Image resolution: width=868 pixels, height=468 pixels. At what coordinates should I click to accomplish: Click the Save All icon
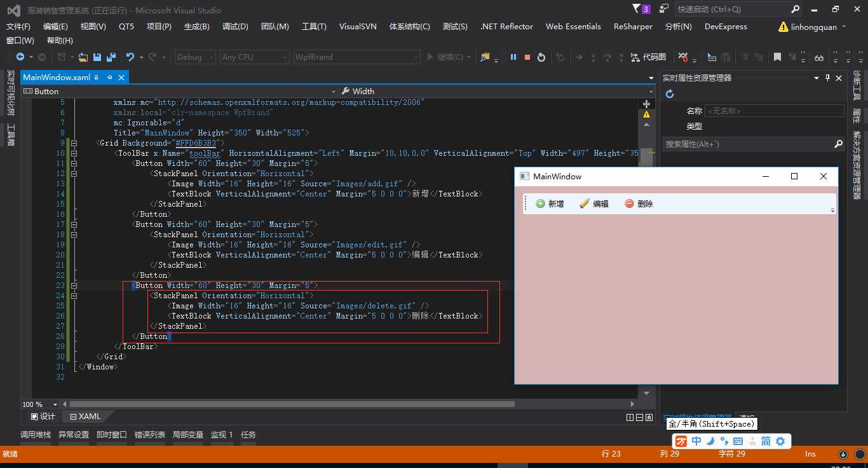click(x=111, y=57)
